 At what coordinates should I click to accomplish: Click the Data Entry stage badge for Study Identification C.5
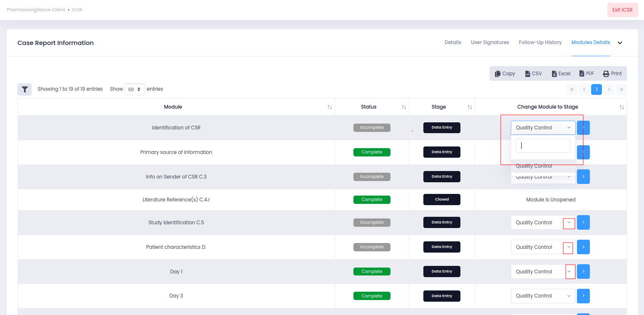[x=442, y=222]
